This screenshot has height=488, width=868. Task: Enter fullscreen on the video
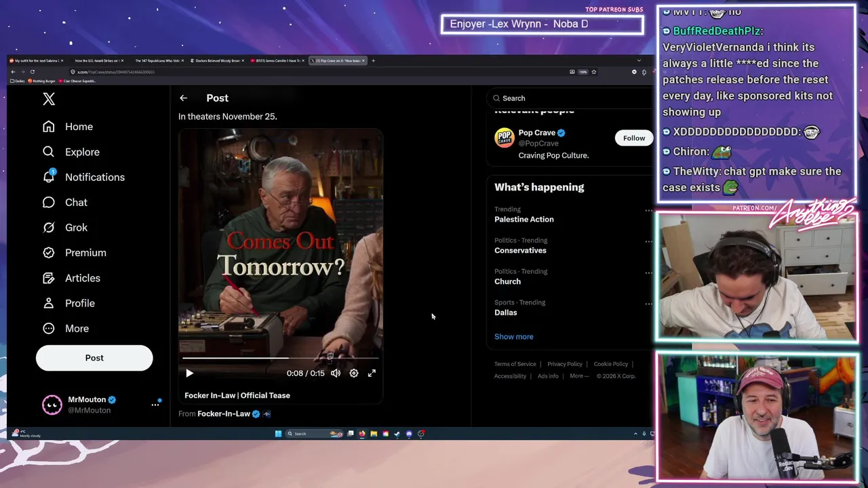372,373
